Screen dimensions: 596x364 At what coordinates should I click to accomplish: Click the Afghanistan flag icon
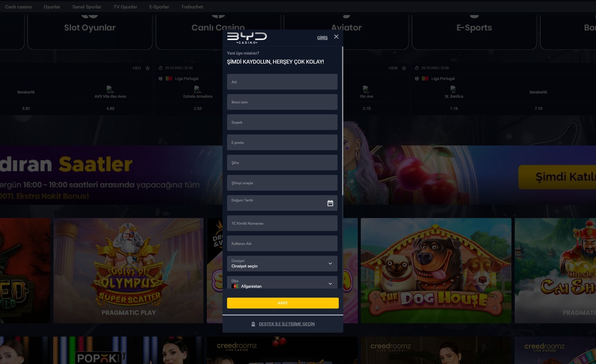(235, 286)
